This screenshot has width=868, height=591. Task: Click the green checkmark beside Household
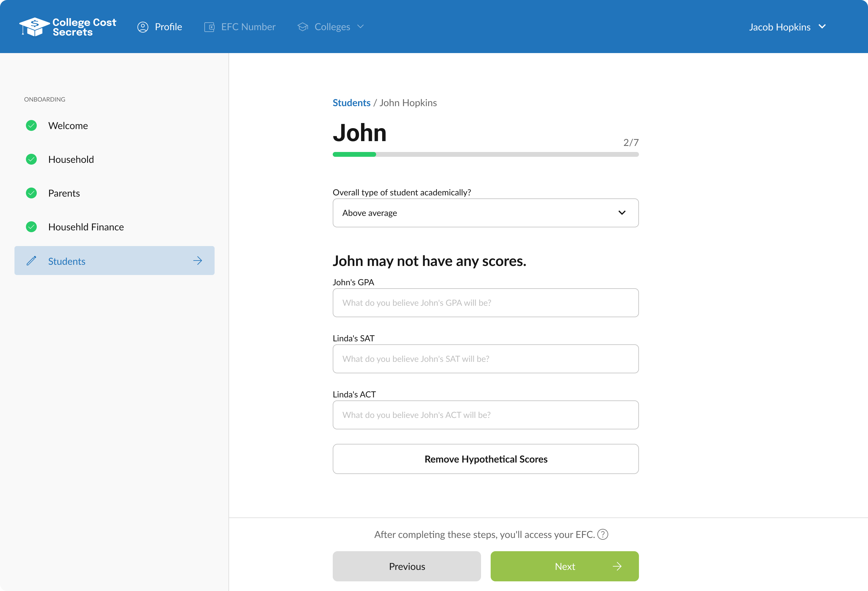point(31,160)
